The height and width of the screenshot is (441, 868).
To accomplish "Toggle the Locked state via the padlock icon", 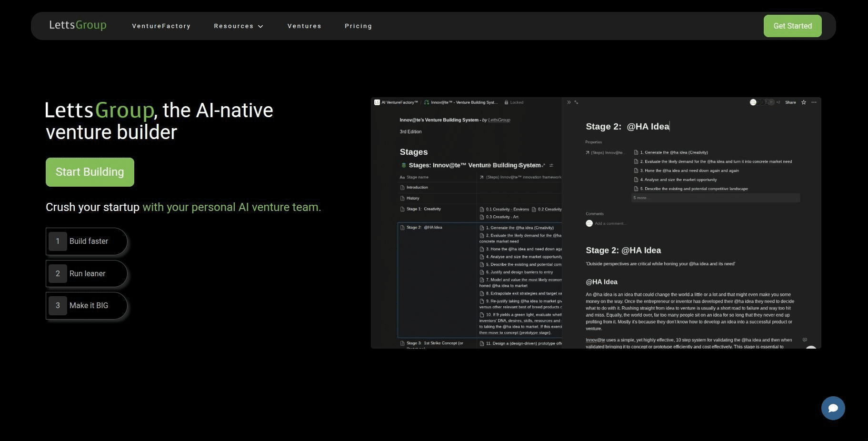I will point(507,102).
